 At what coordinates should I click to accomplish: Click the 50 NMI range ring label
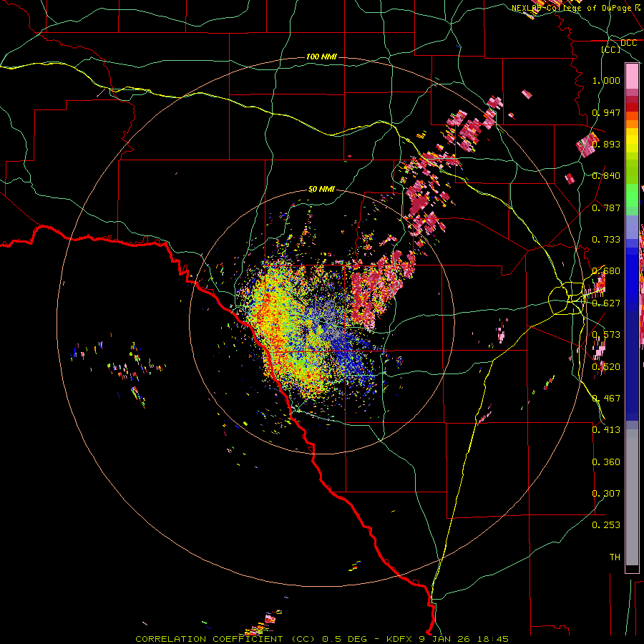tap(321, 189)
